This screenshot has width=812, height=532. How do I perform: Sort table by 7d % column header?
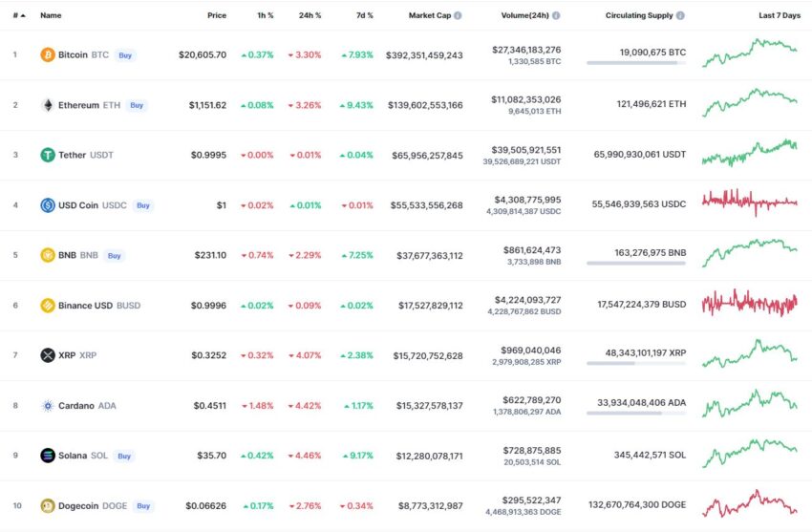click(x=365, y=15)
